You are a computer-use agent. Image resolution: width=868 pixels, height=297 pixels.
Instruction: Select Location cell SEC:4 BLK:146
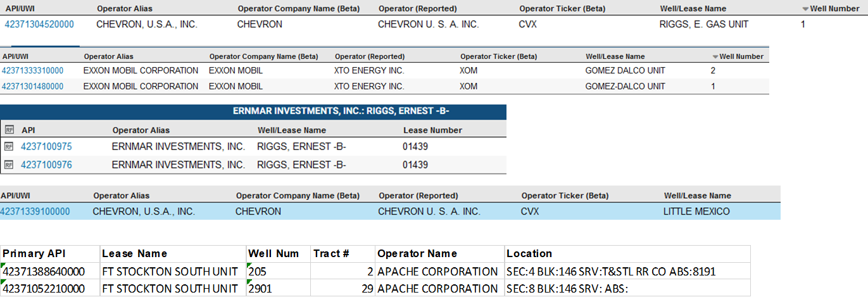[x=627, y=271]
